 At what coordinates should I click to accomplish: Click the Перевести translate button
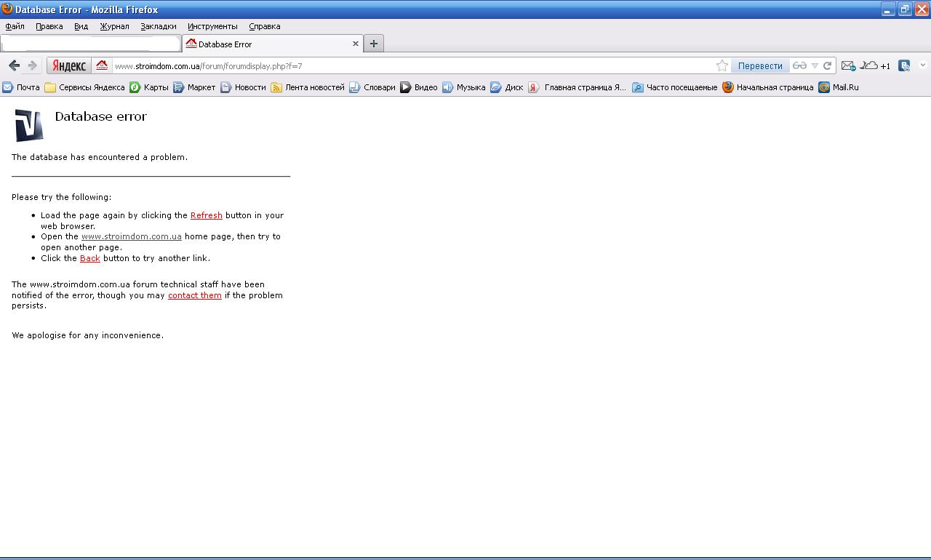click(x=760, y=65)
